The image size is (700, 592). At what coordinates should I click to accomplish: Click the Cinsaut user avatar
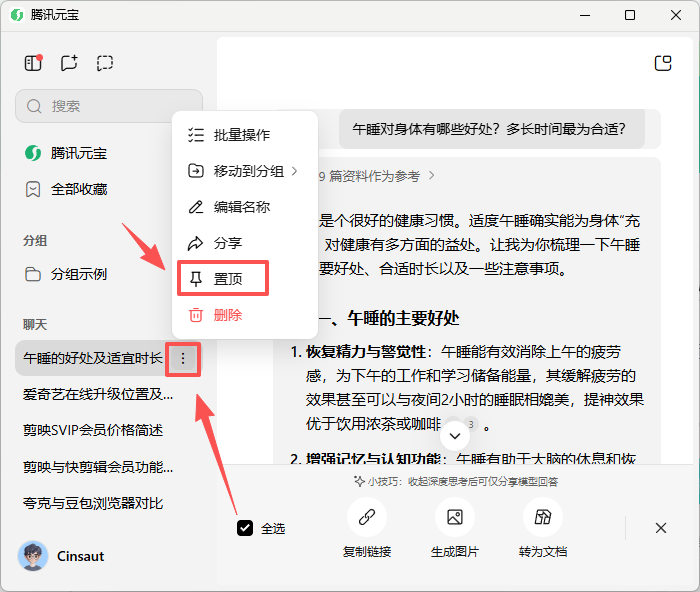[x=33, y=556]
